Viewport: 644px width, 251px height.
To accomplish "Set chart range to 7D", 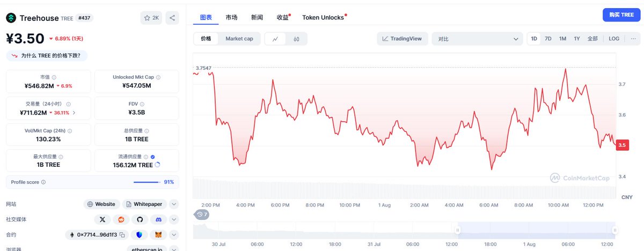I will tap(548, 39).
